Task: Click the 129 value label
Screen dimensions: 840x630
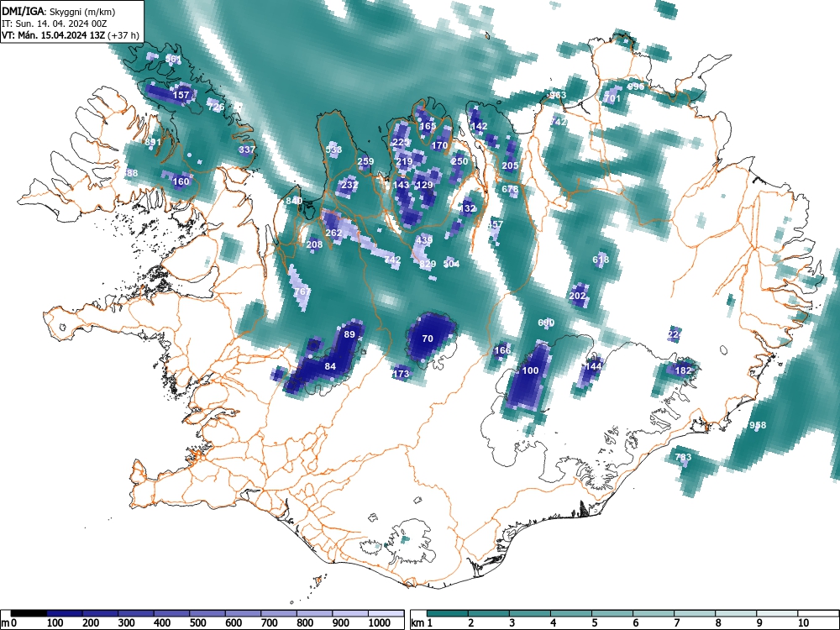Action: tap(424, 185)
